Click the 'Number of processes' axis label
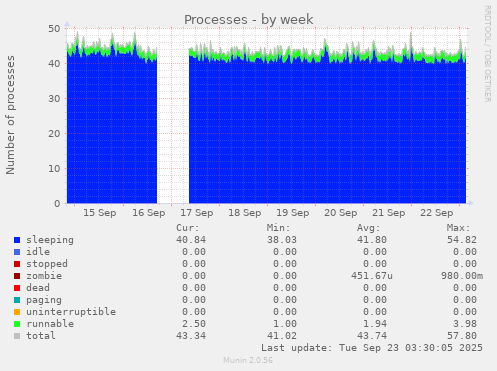 10,115
